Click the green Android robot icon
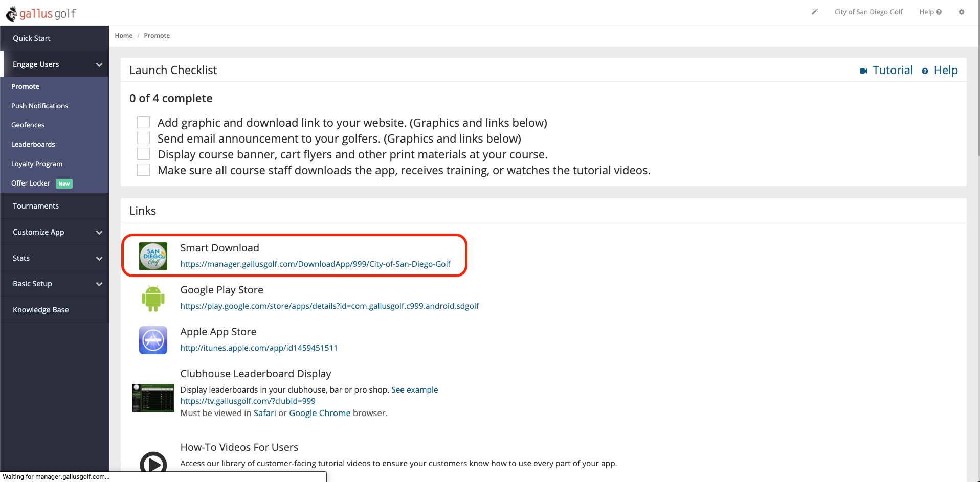This screenshot has height=482, width=980. click(x=153, y=298)
